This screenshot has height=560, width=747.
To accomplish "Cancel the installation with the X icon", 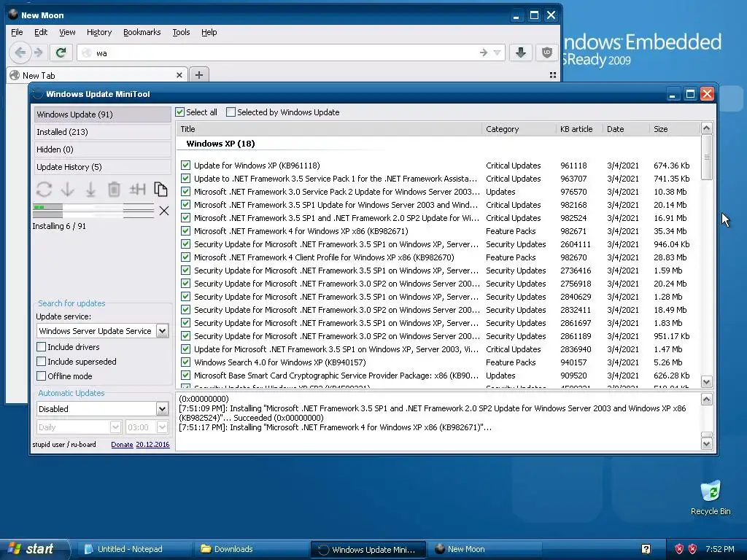I will pos(164,211).
